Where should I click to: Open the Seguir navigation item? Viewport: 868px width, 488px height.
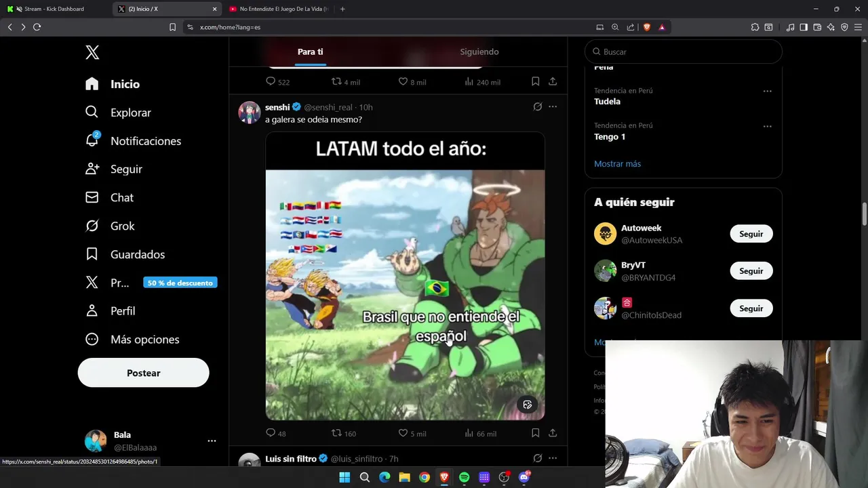114,169
